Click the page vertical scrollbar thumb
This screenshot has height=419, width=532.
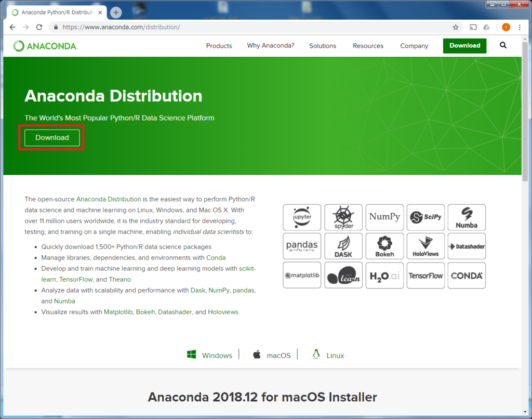coord(525,112)
